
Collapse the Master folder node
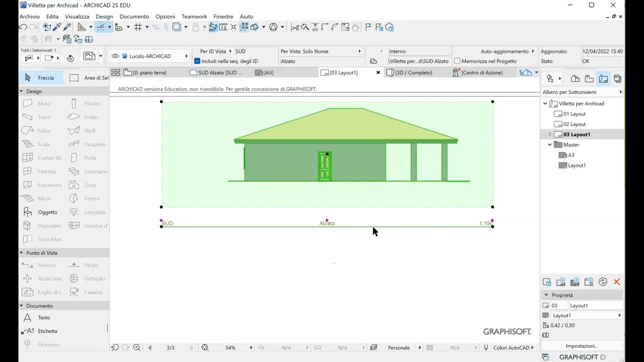click(549, 145)
